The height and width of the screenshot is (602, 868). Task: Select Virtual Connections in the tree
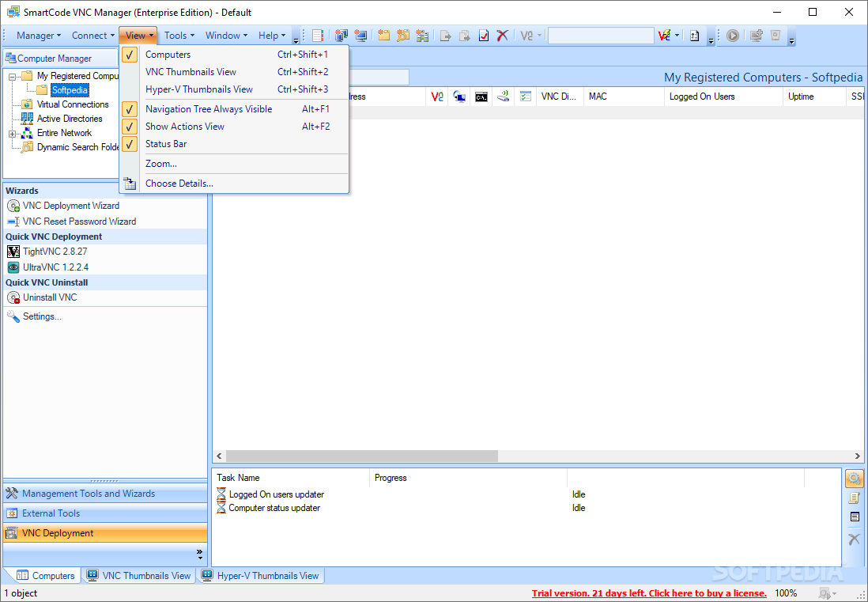(73, 104)
